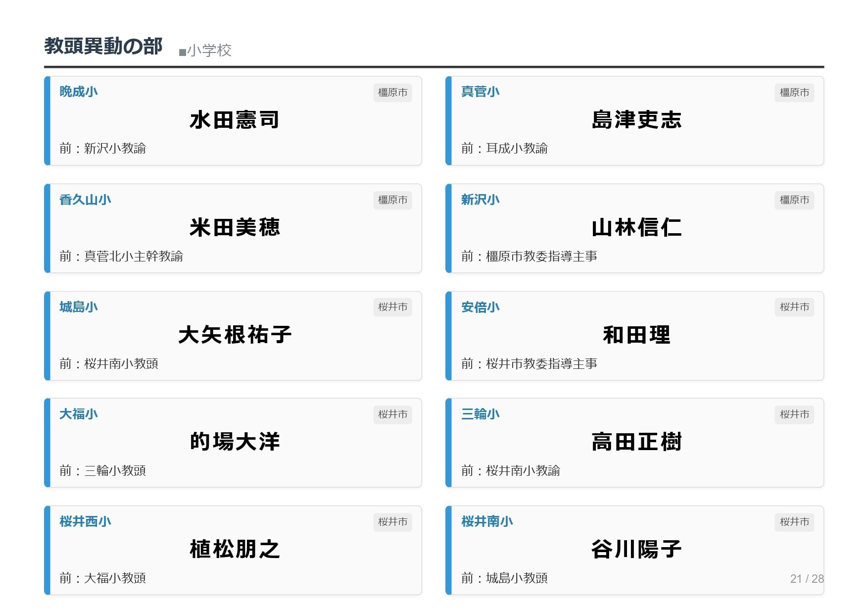Click the 教頭異動の部 heading

point(103,47)
